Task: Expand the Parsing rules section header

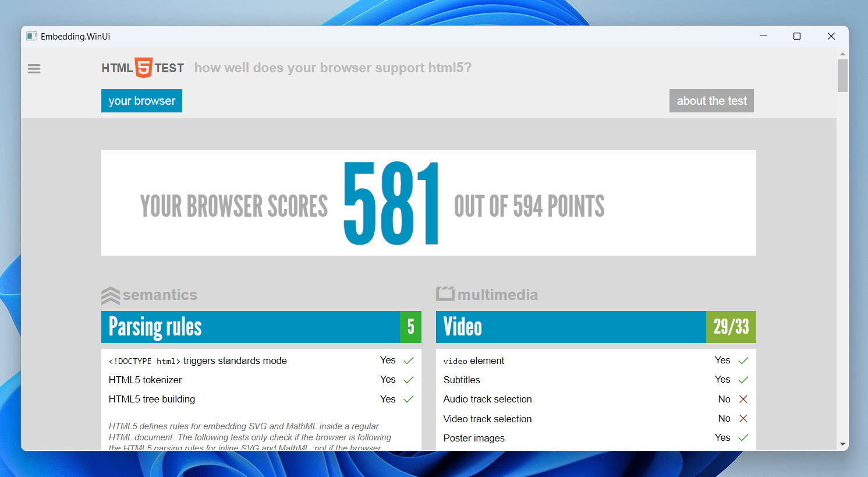Action: tap(261, 327)
